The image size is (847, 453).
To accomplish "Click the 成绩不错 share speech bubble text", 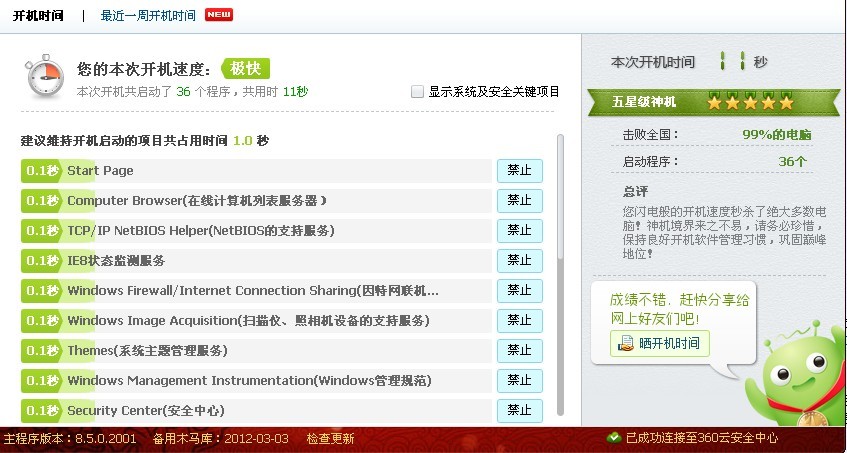I will [x=680, y=309].
